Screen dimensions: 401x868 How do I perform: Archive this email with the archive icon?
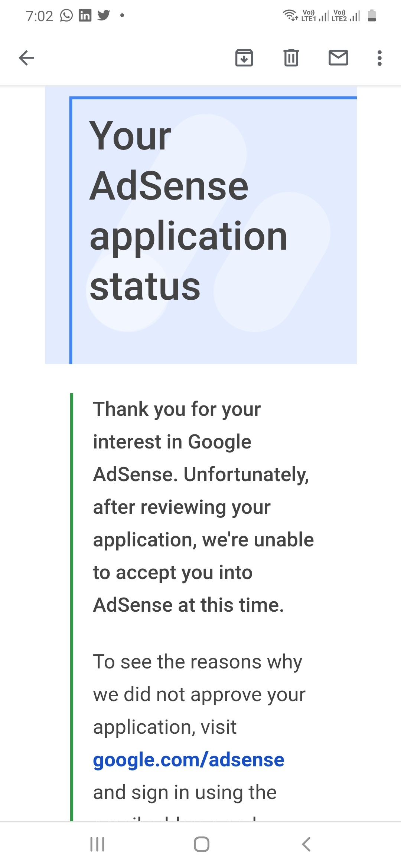pos(244,58)
